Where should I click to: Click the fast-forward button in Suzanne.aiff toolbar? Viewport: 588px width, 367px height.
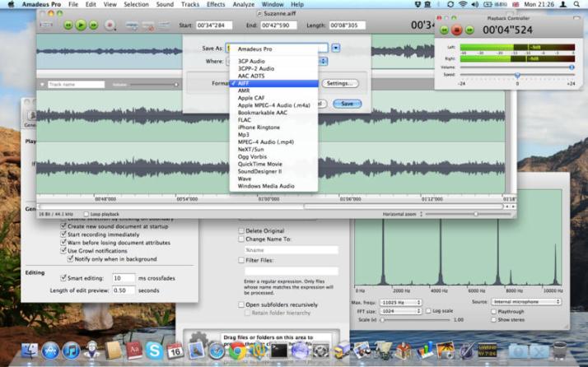tap(93, 26)
